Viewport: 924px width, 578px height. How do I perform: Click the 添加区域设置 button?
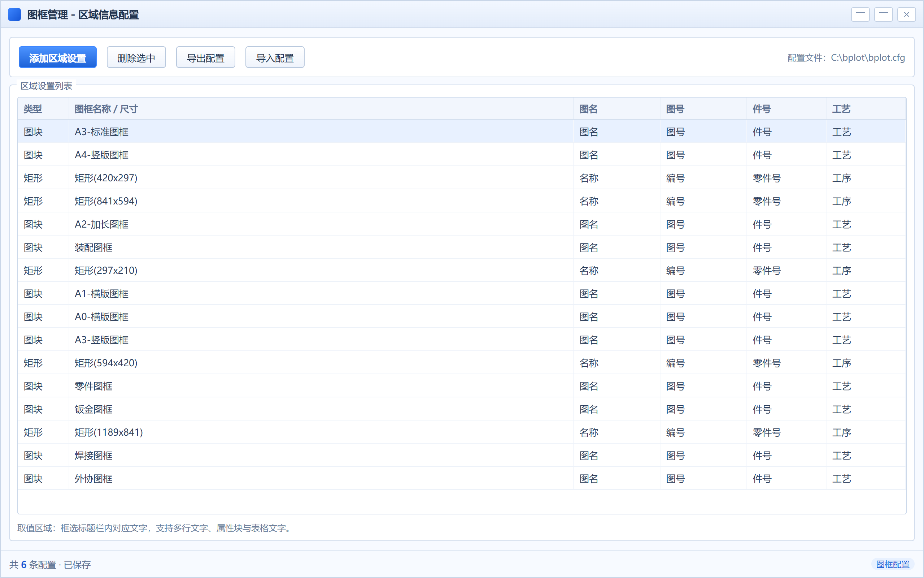point(58,57)
